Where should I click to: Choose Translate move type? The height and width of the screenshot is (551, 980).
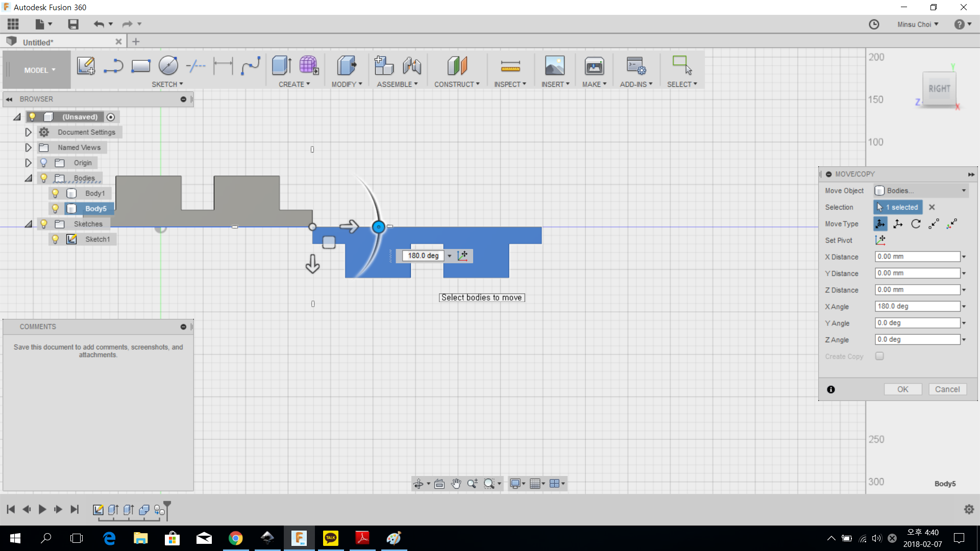898,224
